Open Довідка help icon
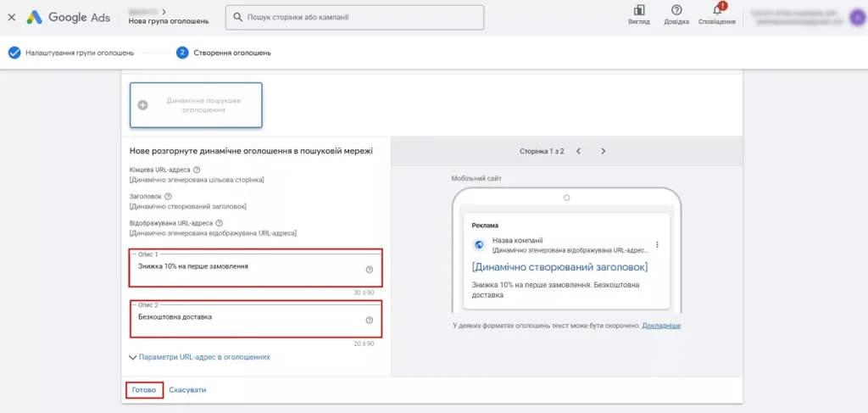Screen dimensions: 868x413 [676, 15]
